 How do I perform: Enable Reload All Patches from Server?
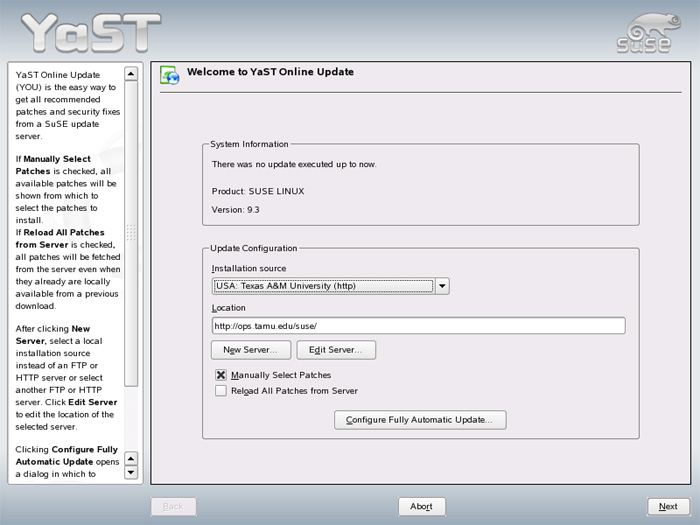(221, 391)
